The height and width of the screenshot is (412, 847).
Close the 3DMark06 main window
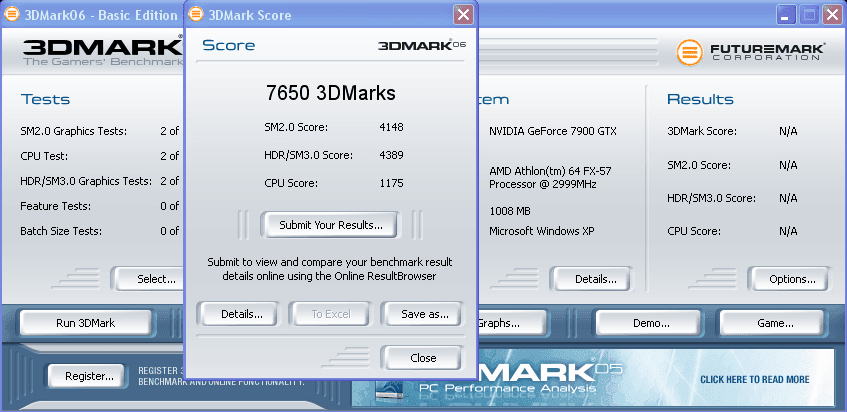click(832, 15)
